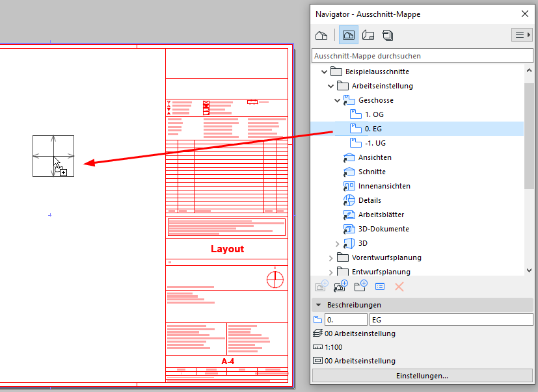538x392 pixels.
Task: Select the Arbeitsblätter clone folder
Action: [x=381, y=215]
